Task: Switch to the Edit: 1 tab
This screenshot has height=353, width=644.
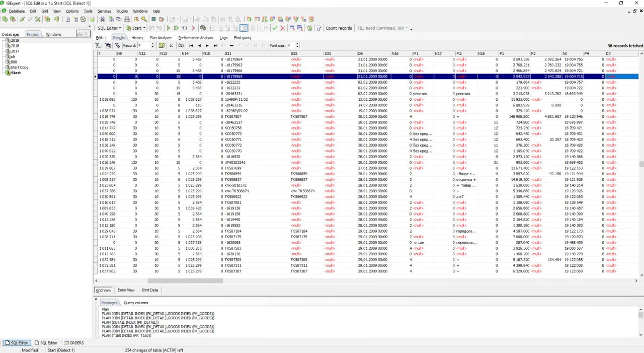Action: click(102, 38)
